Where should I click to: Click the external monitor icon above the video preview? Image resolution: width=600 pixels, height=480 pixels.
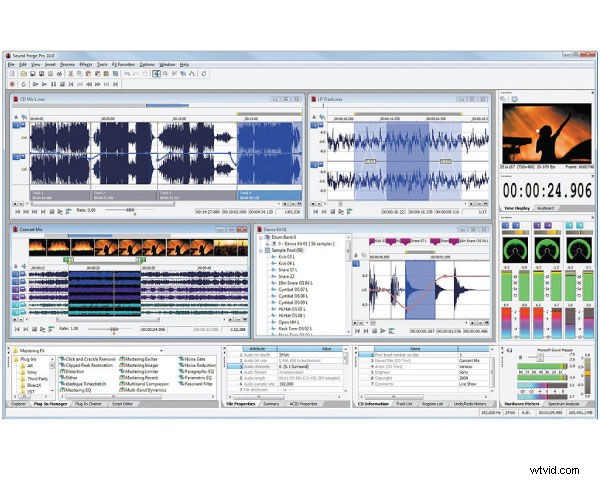514,99
